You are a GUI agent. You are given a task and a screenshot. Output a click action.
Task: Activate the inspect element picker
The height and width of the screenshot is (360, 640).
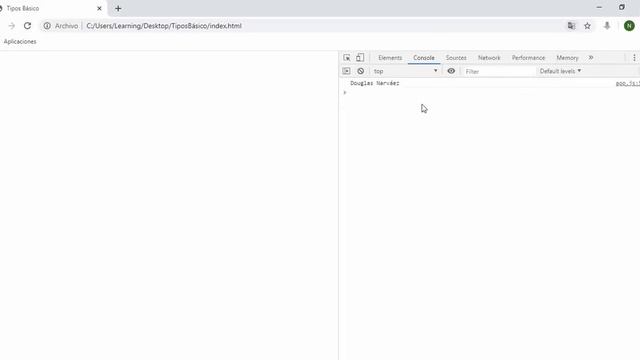[x=347, y=58]
